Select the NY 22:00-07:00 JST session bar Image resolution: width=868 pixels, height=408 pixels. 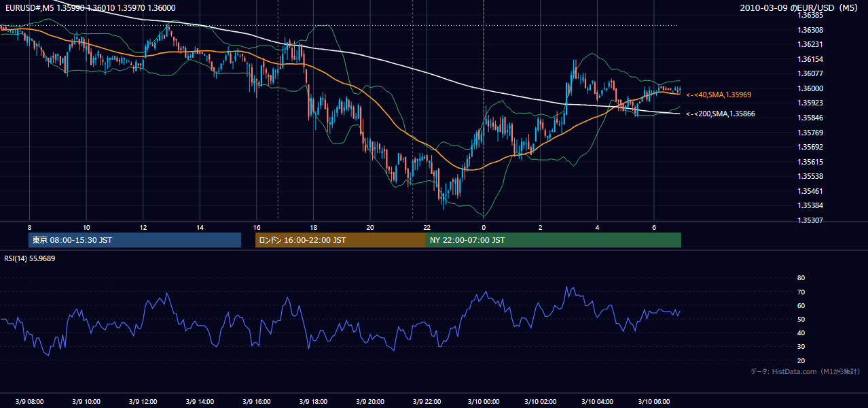pyautogui.click(x=554, y=240)
